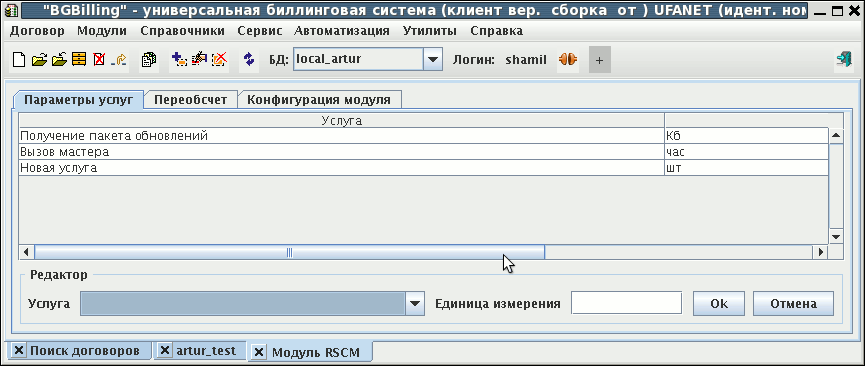Click the plus button in the toolbar

click(x=600, y=60)
